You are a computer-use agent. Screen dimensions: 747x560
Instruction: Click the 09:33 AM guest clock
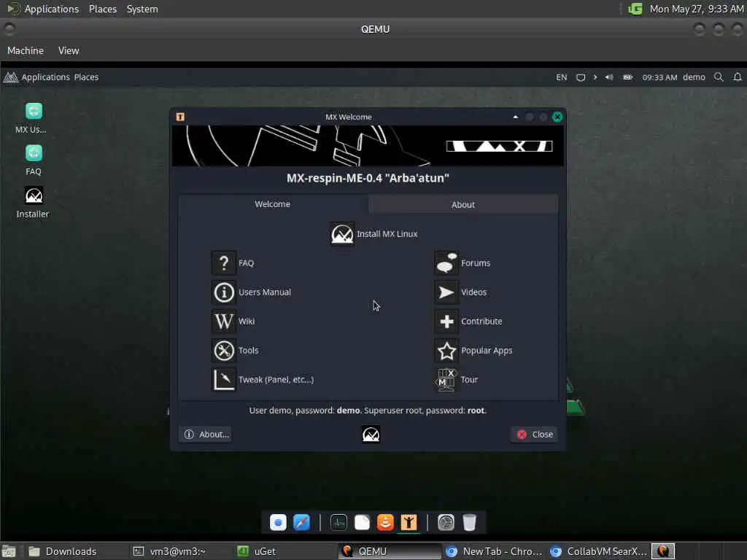tap(659, 77)
